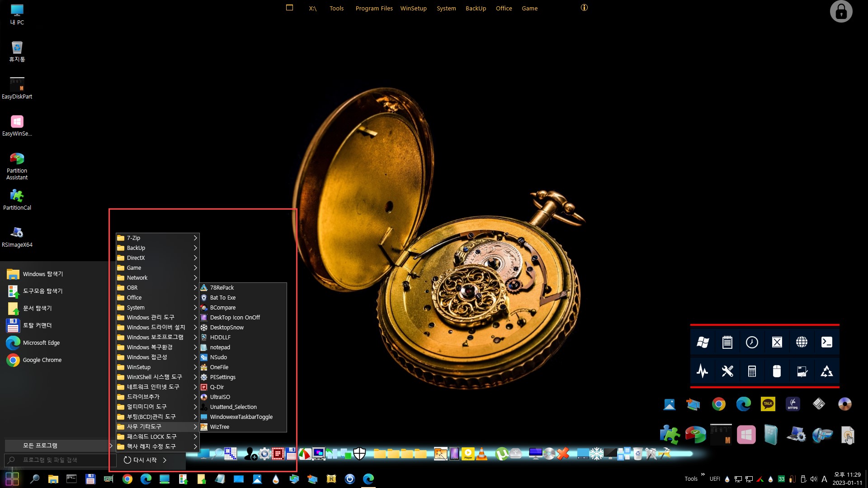Click the Windows flag icon in the widget
This screenshot has height=488, width=868.
[703, 343]
